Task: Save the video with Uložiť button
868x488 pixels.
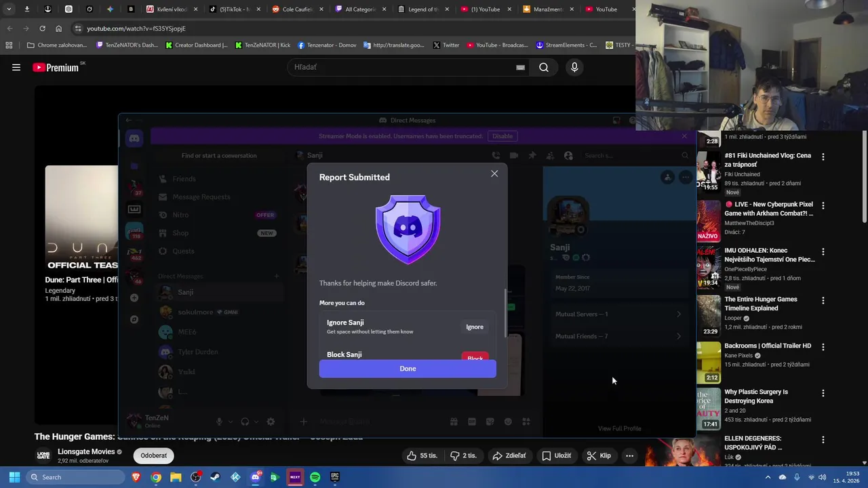Action: pyautogui.click(x=556, y=455)
